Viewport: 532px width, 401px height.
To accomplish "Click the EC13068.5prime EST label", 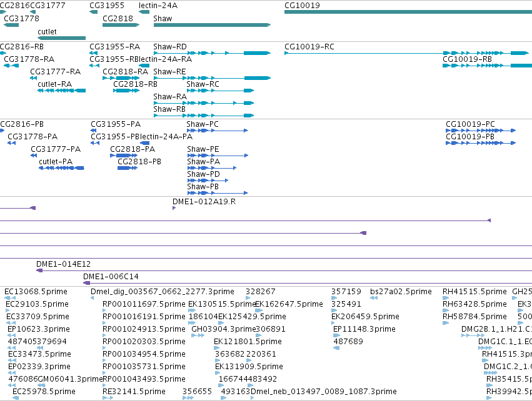I will tap(36, 292).
